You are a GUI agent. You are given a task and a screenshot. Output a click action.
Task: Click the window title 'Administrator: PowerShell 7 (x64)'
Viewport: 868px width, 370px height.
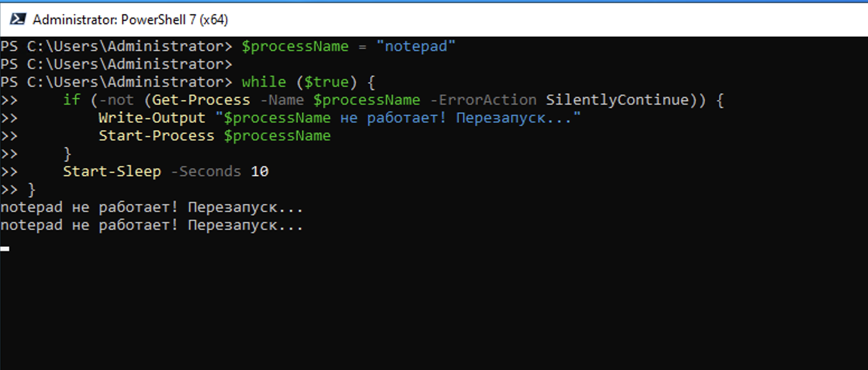tap(130, 20)
